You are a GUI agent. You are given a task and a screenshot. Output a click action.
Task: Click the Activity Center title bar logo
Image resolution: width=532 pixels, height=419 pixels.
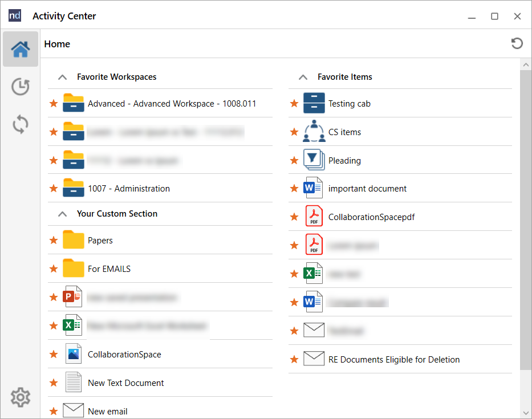tap(14, 15)
